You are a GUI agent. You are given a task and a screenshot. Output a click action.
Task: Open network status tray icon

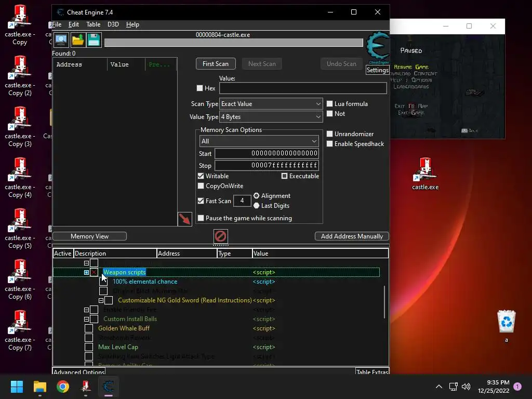[x=453, y=387]
